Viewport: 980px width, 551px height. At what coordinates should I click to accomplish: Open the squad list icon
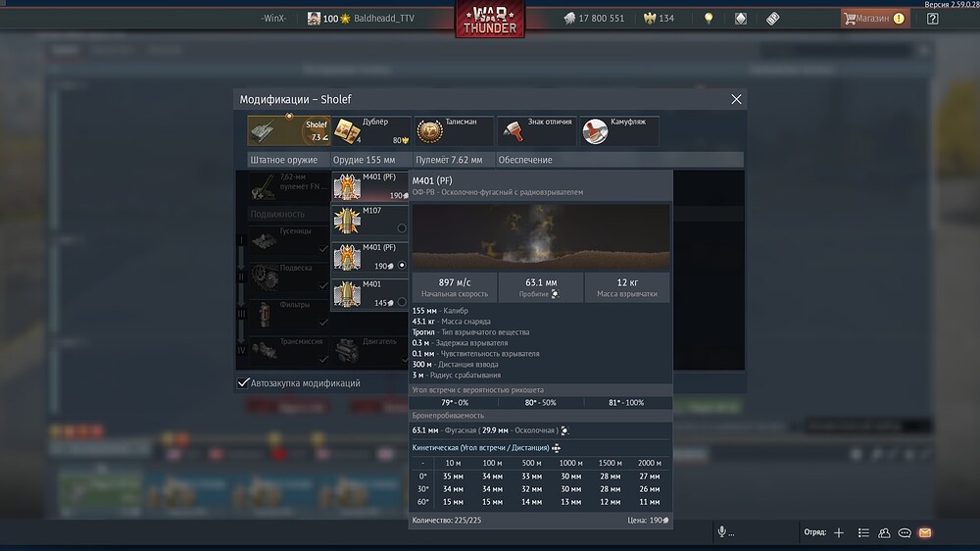(863, 532)
